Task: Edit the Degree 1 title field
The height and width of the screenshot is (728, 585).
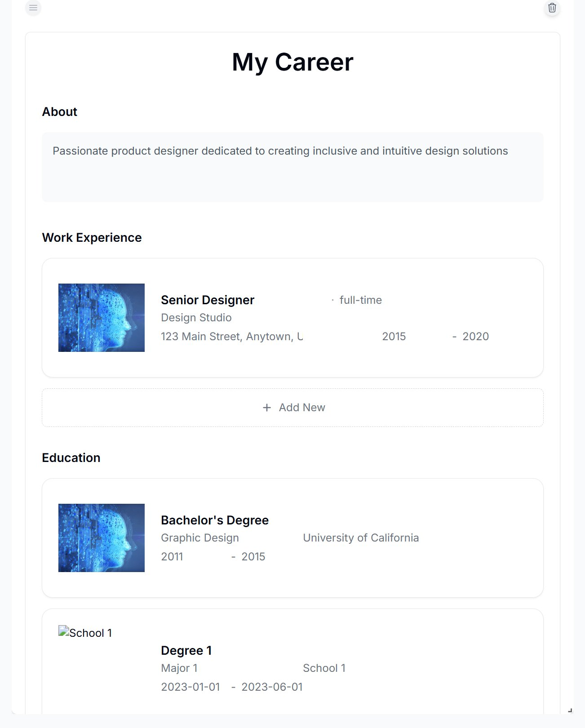Action: pos(186,651)
